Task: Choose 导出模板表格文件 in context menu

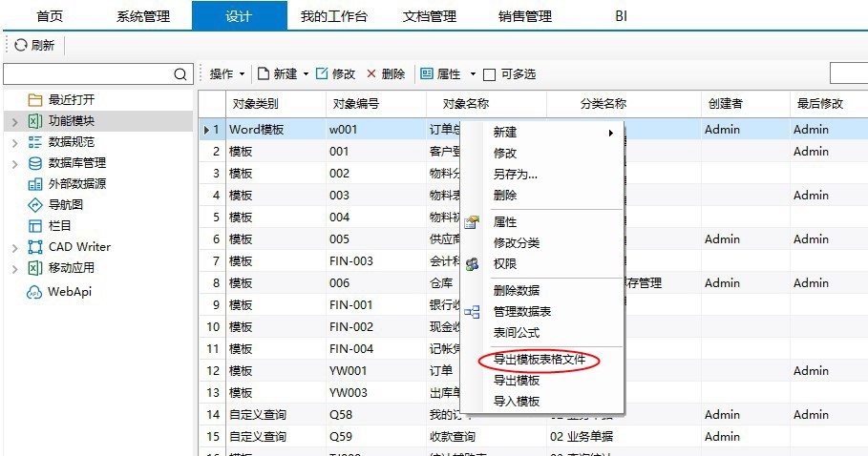Action: click(539, 360)
